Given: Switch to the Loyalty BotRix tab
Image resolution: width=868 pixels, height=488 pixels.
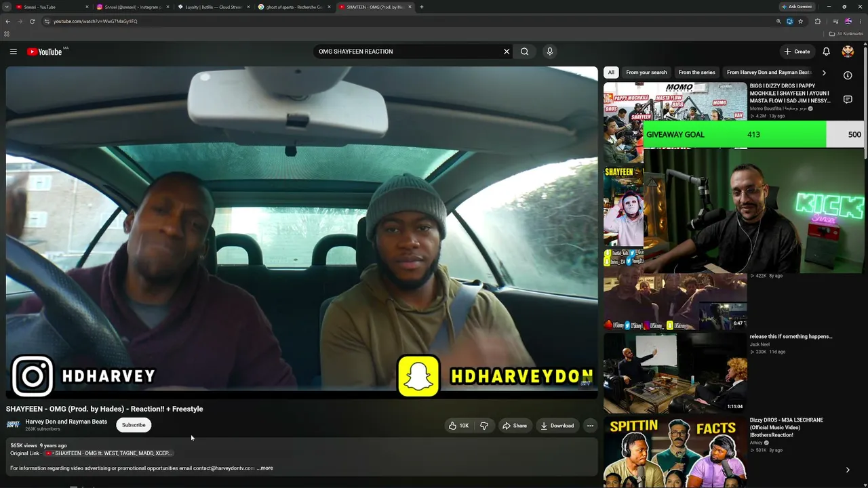Looking at the screenshot, I should 214,7.
